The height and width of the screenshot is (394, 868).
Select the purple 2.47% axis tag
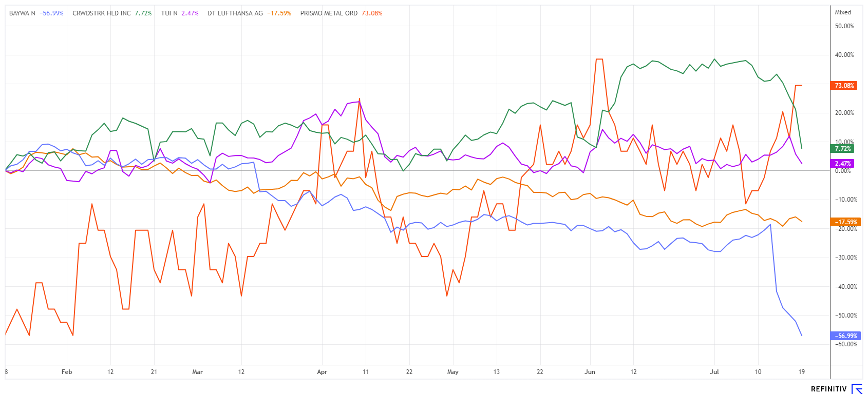click(x=843, y=164)
